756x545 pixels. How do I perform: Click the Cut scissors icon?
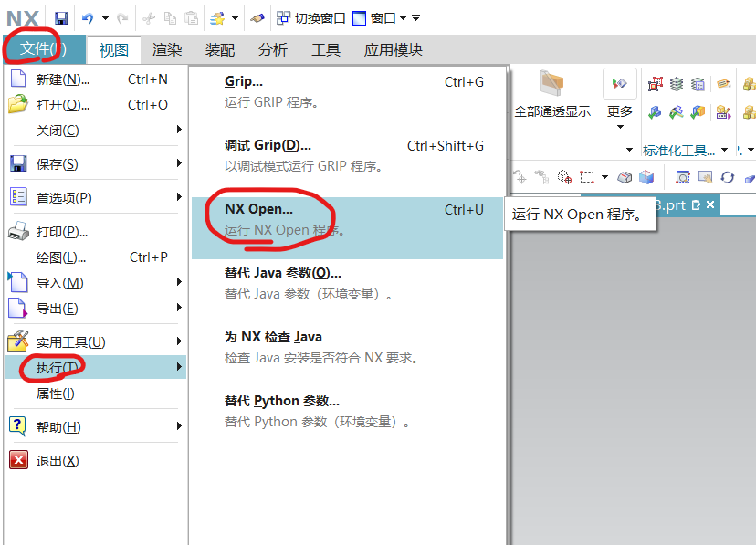pos(149,18)
